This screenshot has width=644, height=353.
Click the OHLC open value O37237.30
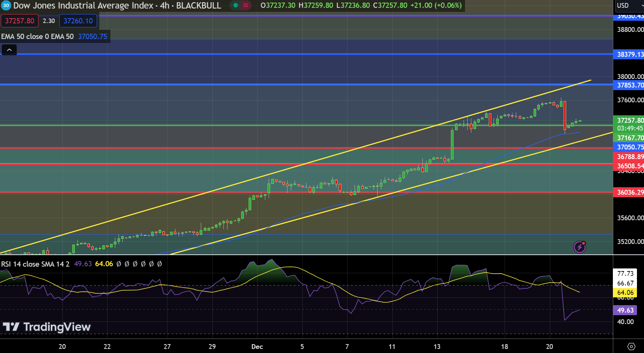pos(278,6)
